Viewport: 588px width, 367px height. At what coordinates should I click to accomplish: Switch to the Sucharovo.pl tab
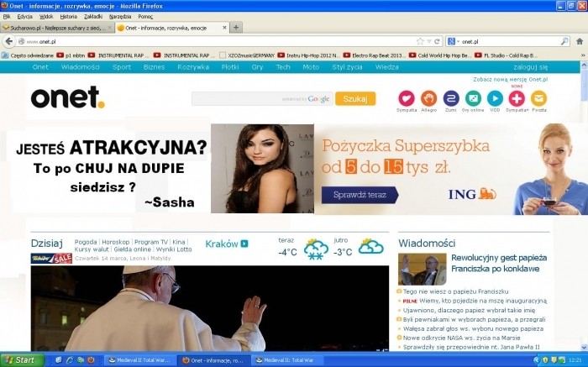(55, 27)
